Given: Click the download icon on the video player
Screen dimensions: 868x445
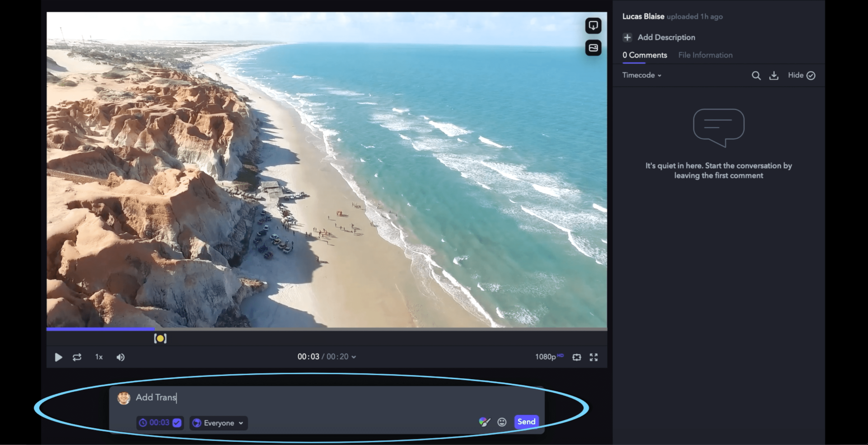Looking at the screenshot, I should point(593,26).
